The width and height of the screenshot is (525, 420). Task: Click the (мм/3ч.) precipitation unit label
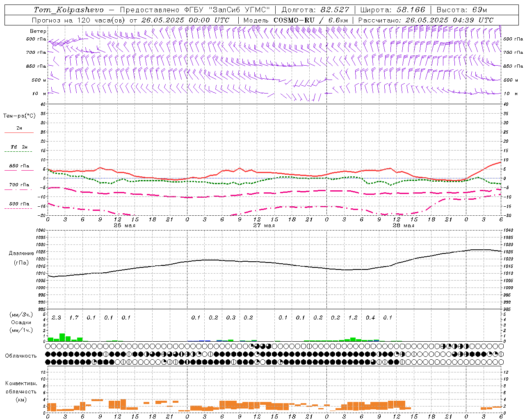coord(21,315)
